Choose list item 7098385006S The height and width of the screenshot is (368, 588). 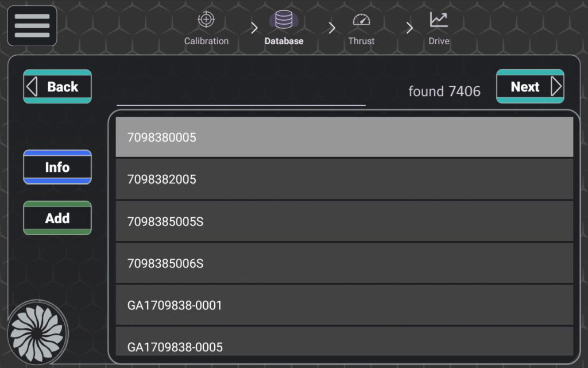(x=344, y=263)
